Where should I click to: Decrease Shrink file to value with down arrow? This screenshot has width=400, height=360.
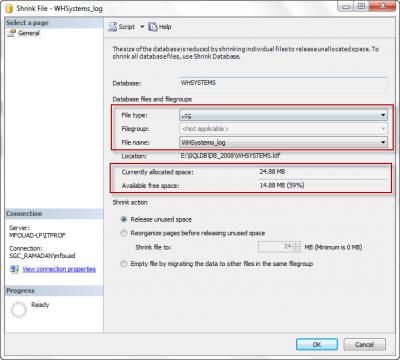coord(297,250)
